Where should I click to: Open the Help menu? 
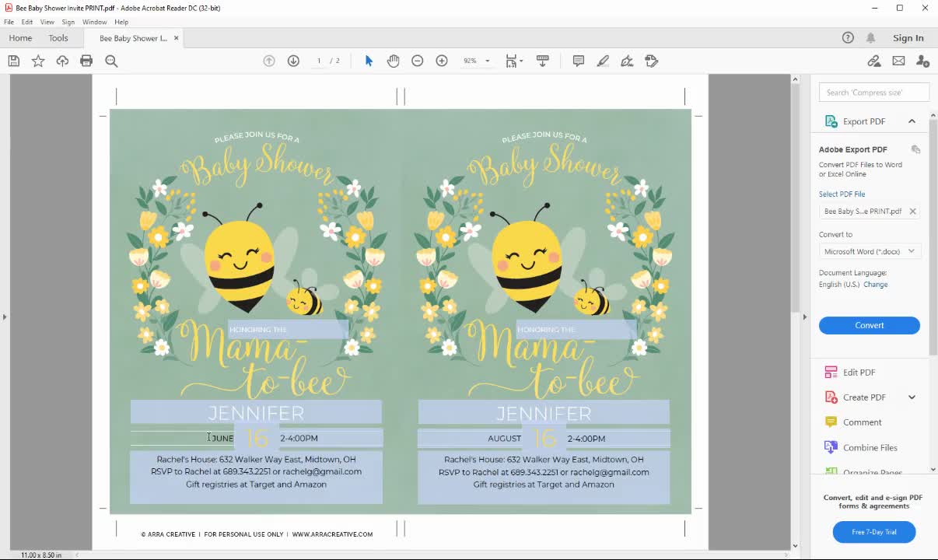click(x=121, y=22)
